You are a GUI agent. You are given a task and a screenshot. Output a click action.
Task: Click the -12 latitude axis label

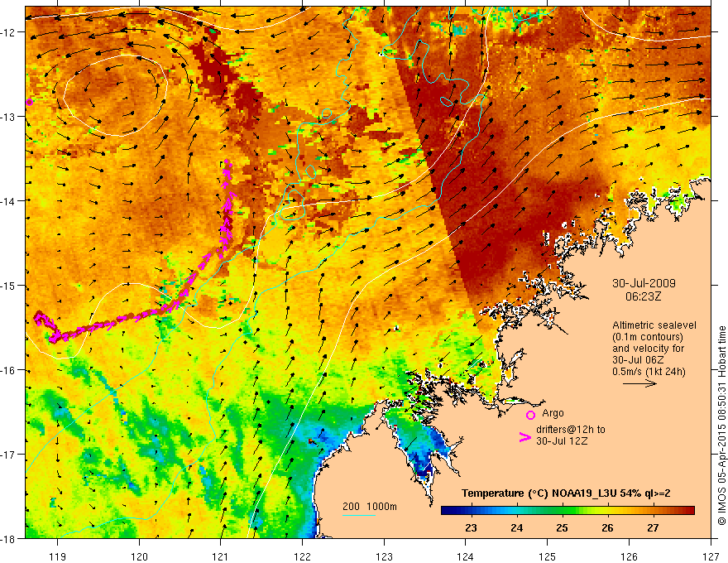click(x=7, y=32)
